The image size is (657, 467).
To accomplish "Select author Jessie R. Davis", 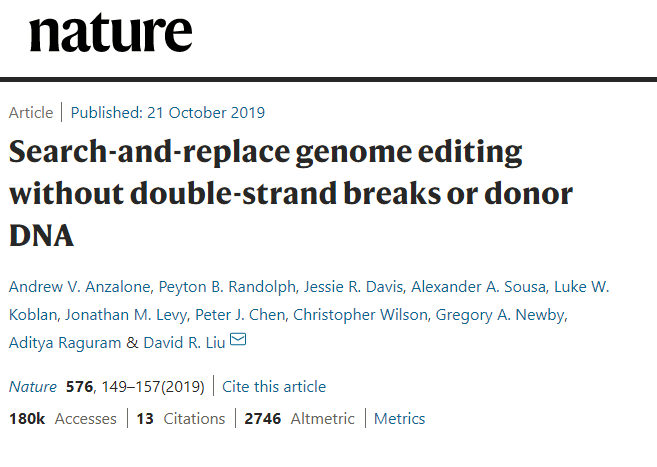I will (x=353, y=287).
